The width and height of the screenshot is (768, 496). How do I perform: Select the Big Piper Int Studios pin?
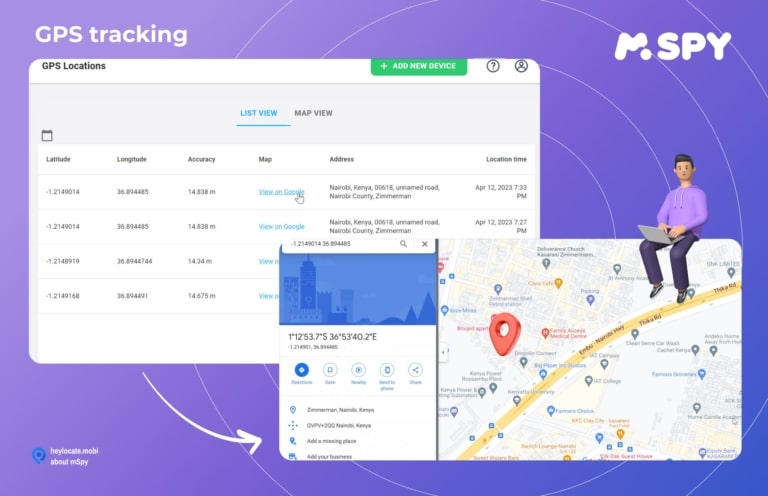click(x=543, y=374)
